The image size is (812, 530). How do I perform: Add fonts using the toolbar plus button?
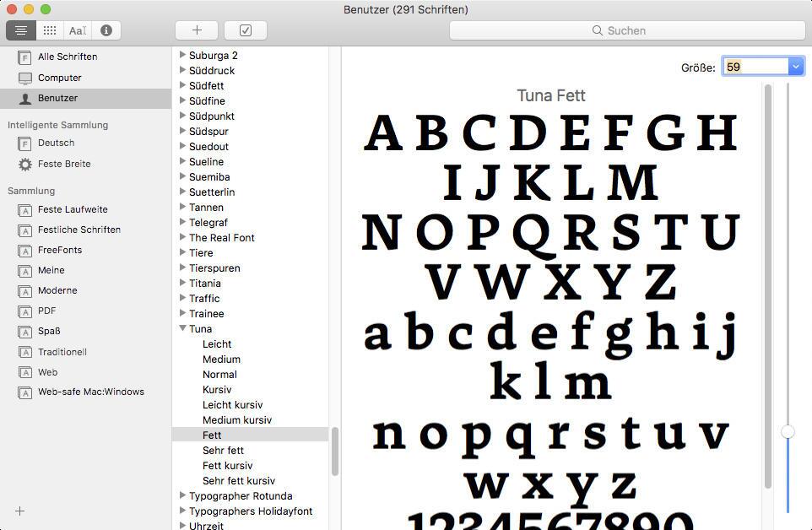pos(196,30)
